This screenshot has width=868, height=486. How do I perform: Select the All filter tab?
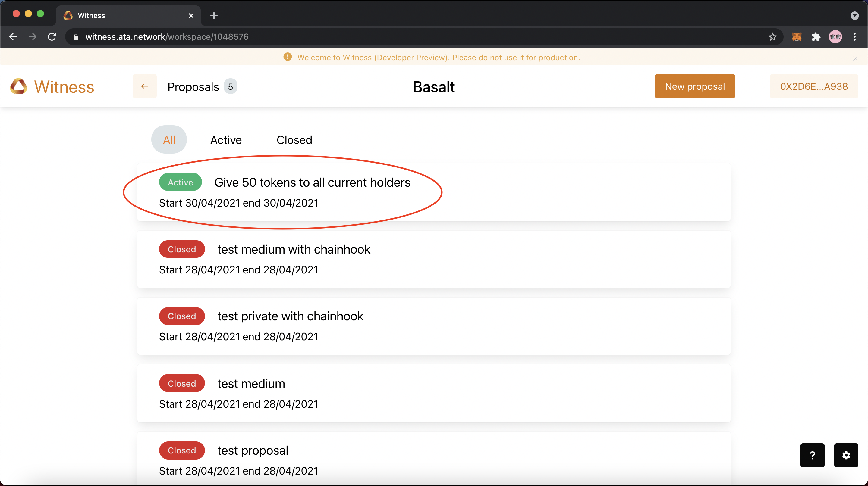pyautogui.click(x=169, y=140)
